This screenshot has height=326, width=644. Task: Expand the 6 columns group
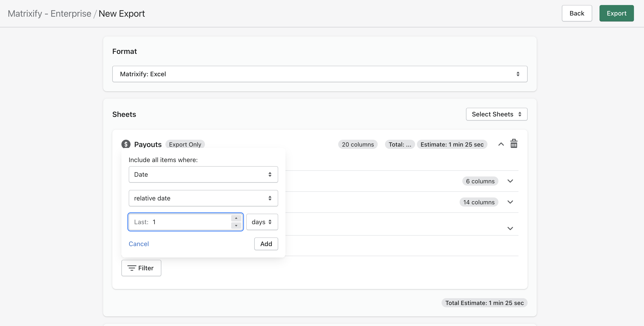pyautogui.click(x=510, y=181)
